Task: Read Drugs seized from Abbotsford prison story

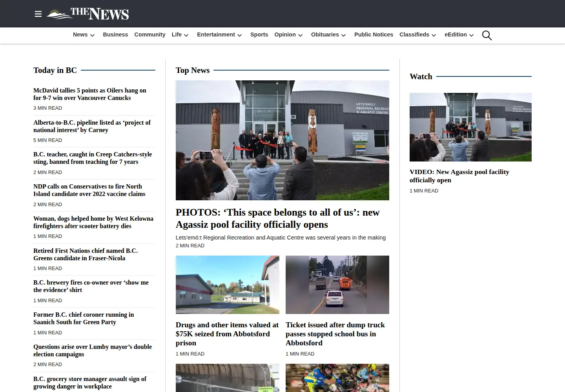Action: 227,334
